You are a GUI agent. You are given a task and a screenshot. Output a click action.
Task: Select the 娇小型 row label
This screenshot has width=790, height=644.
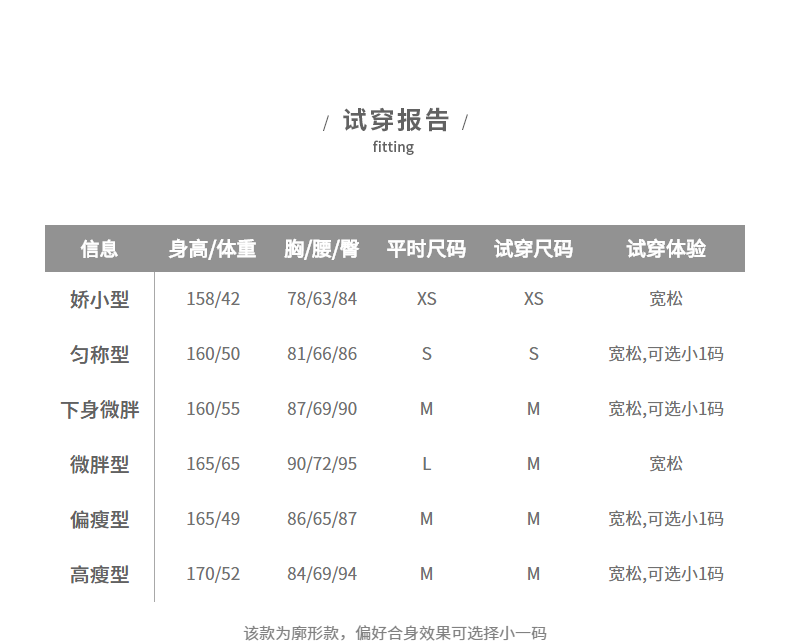(x=99, y=299)
